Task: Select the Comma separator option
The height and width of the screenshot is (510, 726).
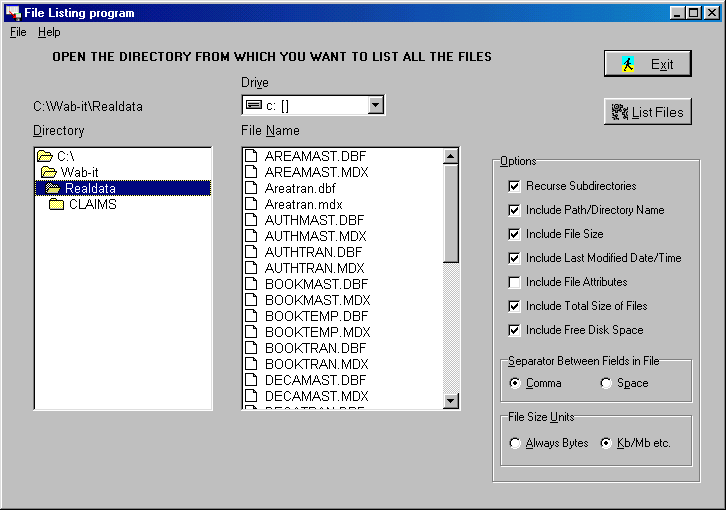Action: (x=514, y=383)
